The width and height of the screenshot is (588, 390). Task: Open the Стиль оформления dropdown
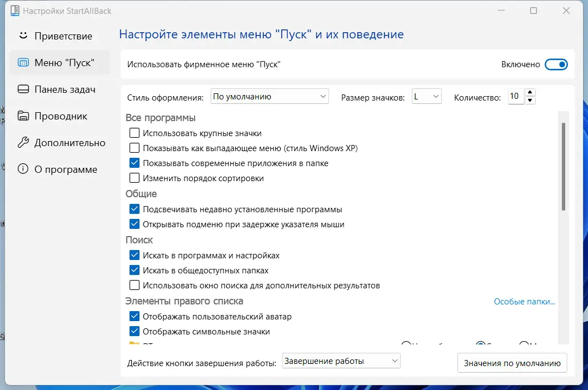click(x=270, y=96)
